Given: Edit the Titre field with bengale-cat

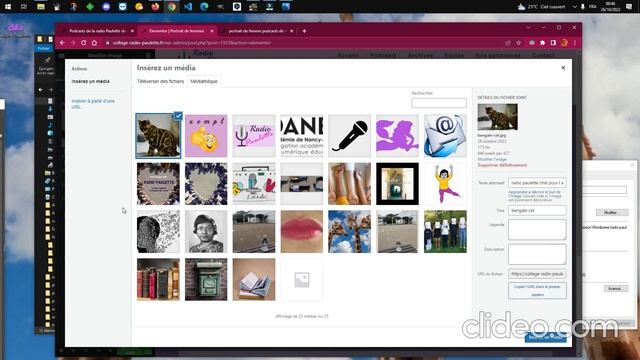Looking at the screenshot, I should 537,210.
